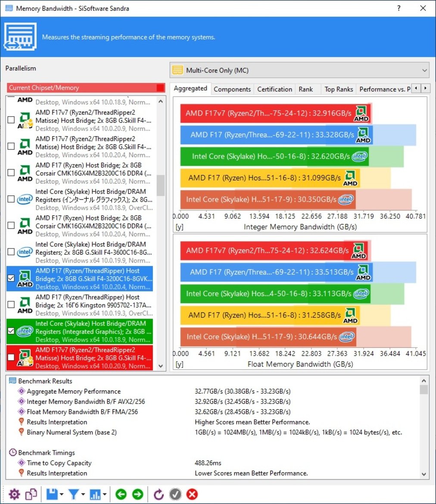
Task: Click the diamond icon beside Aggregate Memory Performance
Action: point(22,391)
